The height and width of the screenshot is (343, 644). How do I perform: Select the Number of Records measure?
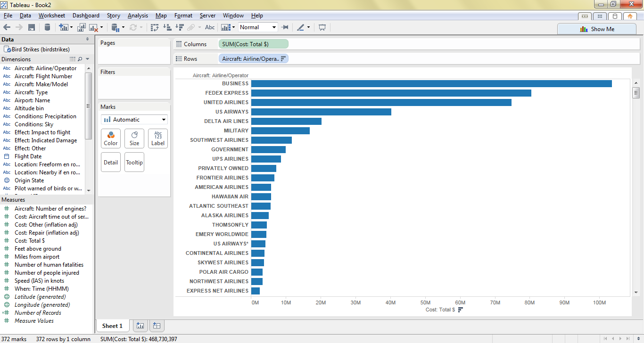(38, 313)
